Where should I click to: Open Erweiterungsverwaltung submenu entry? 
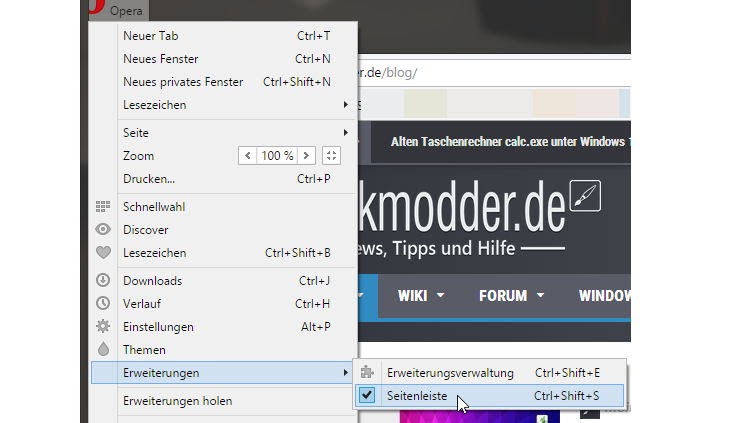click(x=490, y=373)
